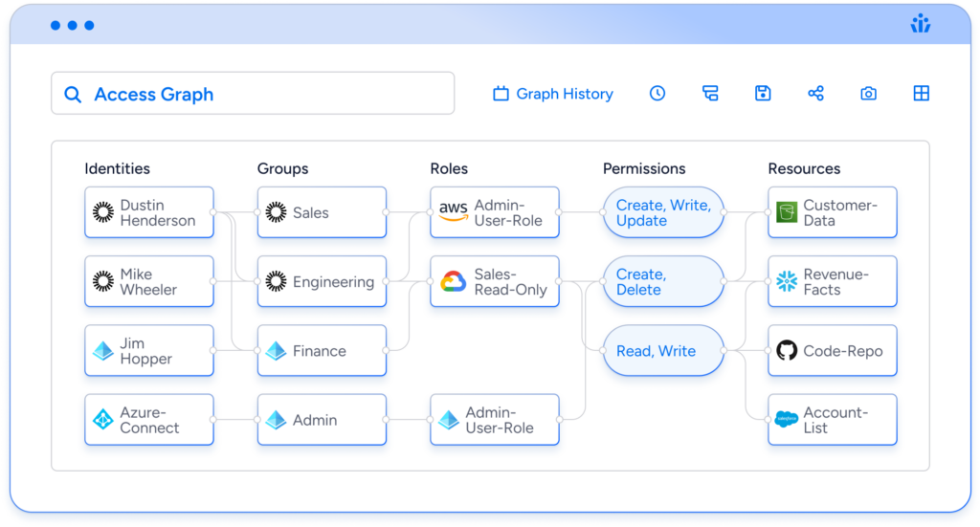The width and height of the screenshot is (980, 527).
Task: Click the logo icon in the title bar
Action: coord(921,25)
